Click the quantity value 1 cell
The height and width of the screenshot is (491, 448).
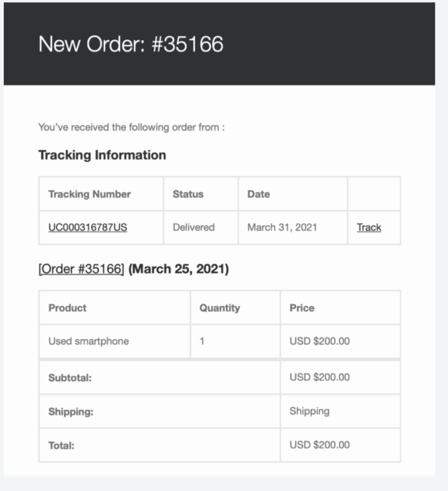point(202,341)
